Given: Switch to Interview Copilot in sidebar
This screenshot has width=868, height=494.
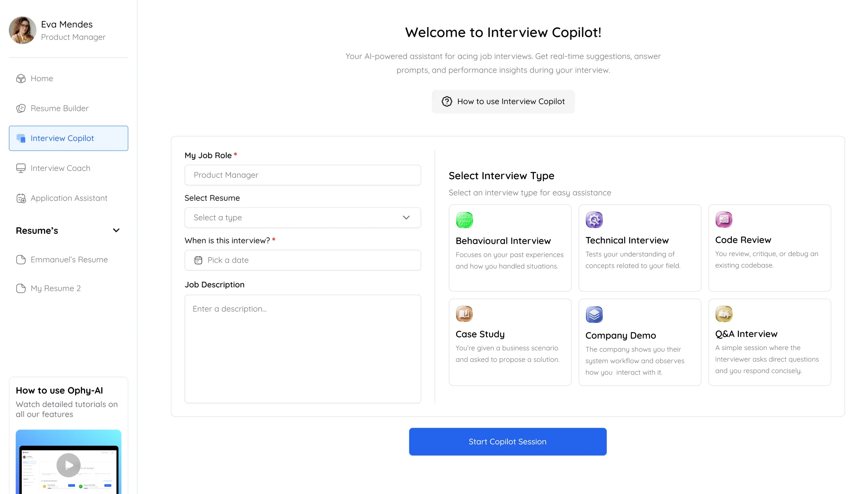Looking at the screenshot, I should click(x=68, y=138).
